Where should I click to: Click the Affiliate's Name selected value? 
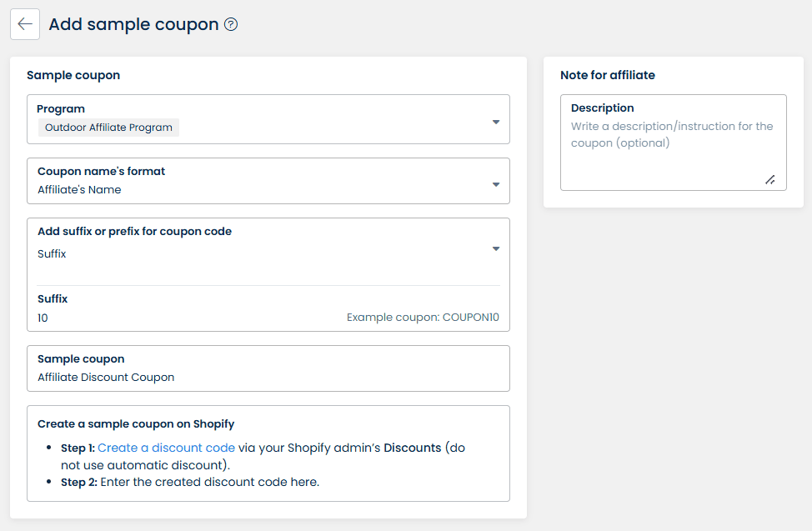[79, 190]
